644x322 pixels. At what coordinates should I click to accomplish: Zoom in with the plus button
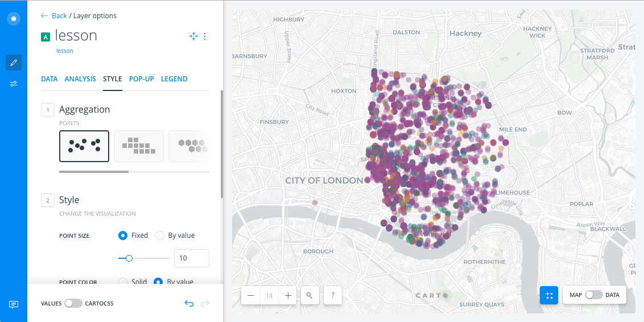288,295
